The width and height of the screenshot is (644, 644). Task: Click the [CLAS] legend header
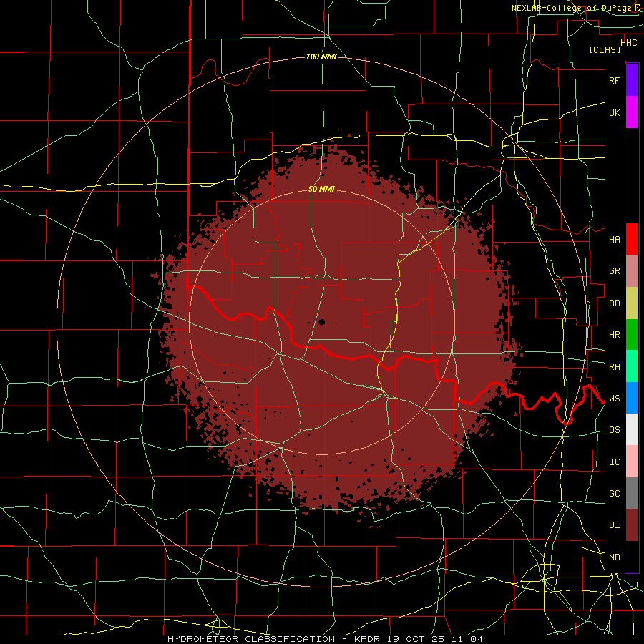[605, 49]
